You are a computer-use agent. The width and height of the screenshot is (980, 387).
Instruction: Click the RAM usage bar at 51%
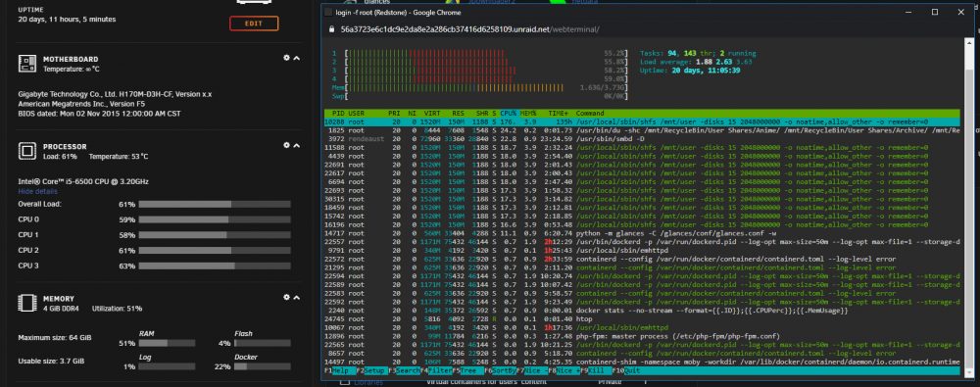click(x=167, y=343)
